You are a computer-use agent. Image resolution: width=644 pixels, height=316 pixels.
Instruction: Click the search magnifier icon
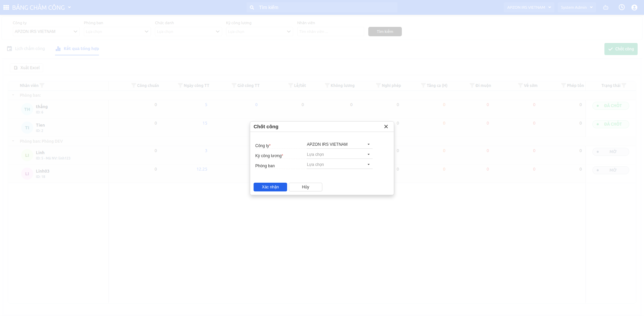(252, 7)
